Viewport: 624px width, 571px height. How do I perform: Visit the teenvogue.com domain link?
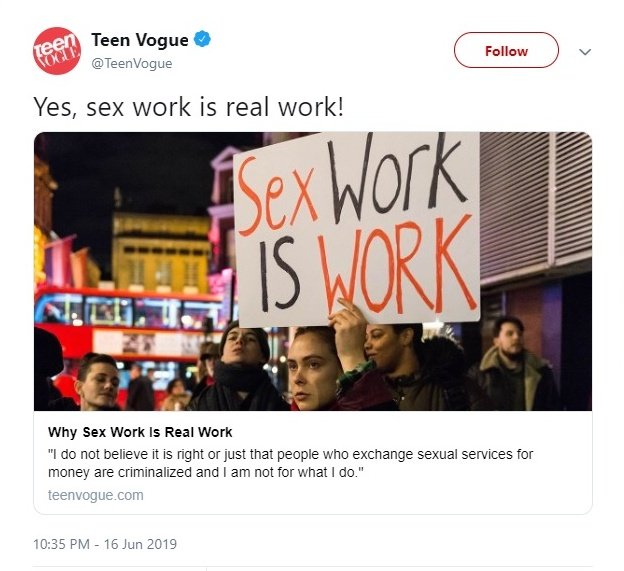tap(96, 495)
